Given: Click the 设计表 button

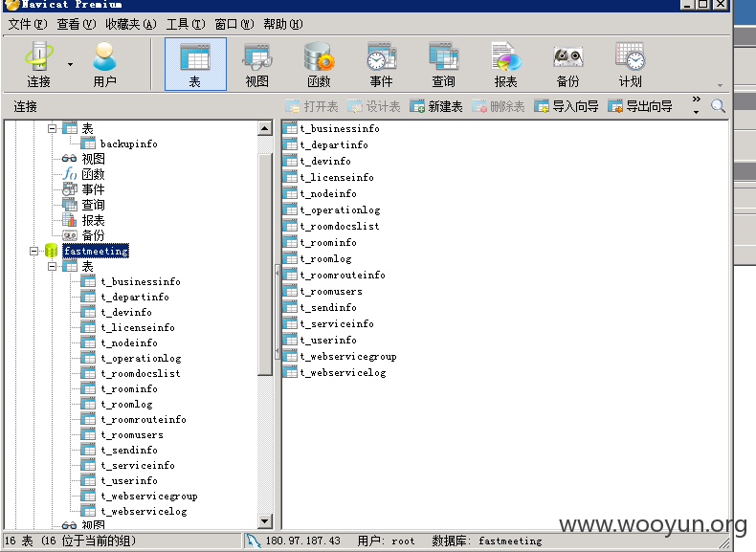Looking at the screenshot, I should click(x=373, y=106).
